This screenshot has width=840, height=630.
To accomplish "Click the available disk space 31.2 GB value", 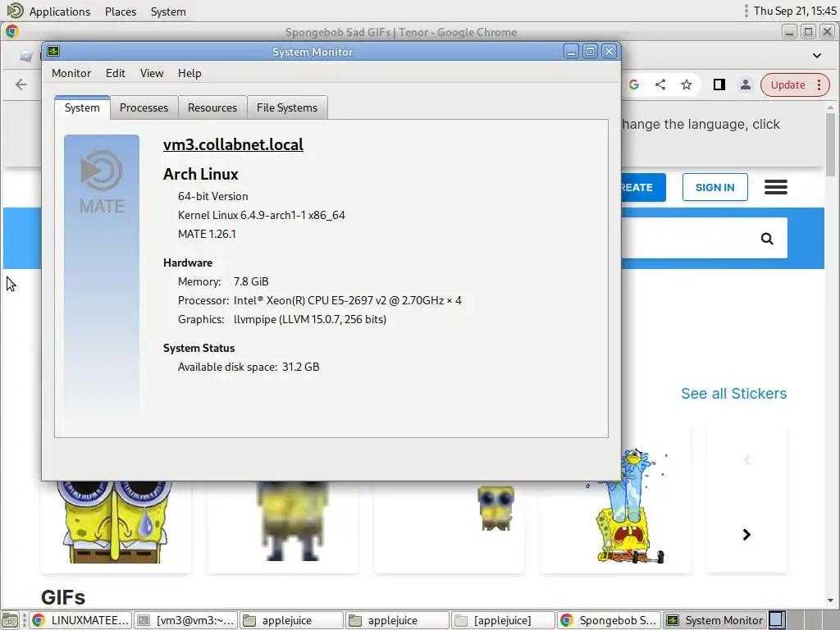I will pos(300,367).
